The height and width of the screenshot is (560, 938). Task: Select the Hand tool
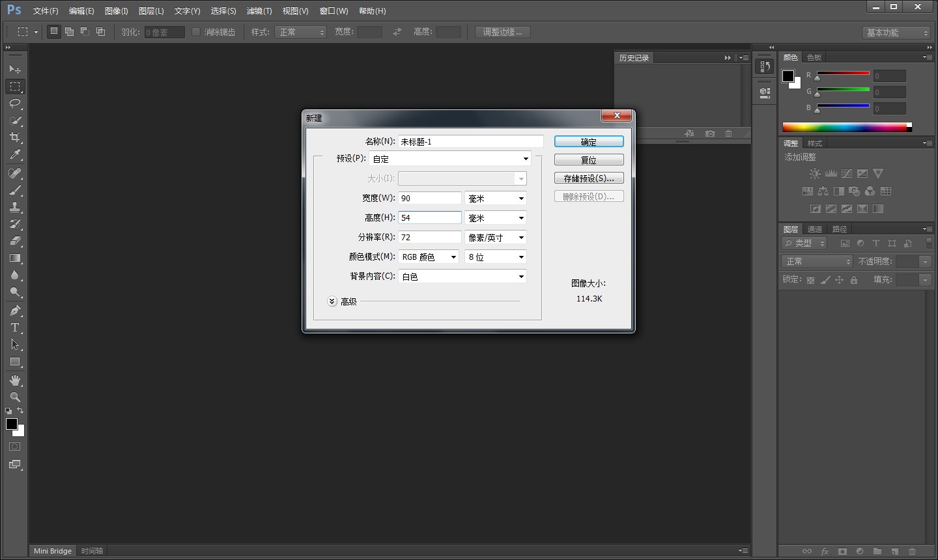point(15,380)
